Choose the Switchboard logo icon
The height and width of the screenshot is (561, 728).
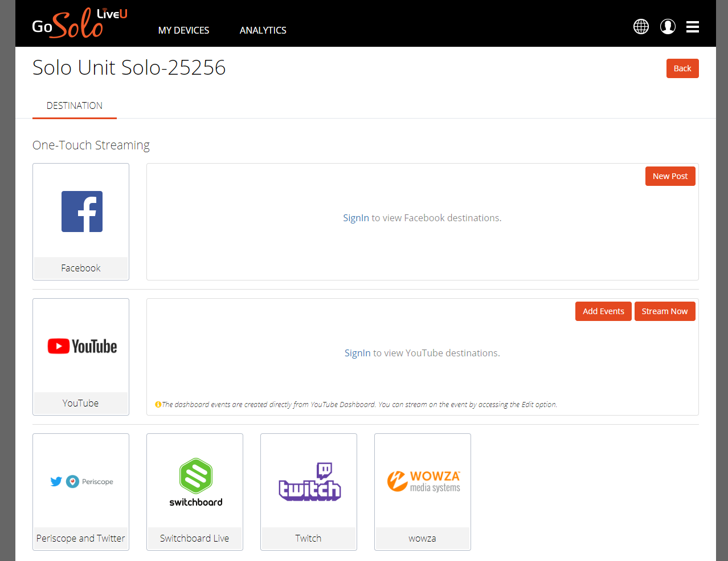point(195,482)
